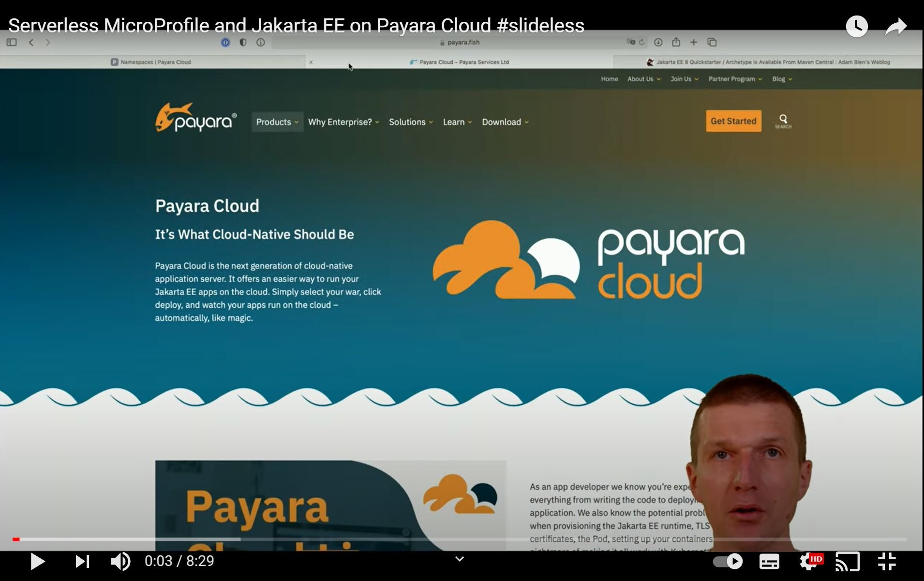Cast video to a device
The width and height of the screenshot is (924, 581).
(x=848, y=561)
